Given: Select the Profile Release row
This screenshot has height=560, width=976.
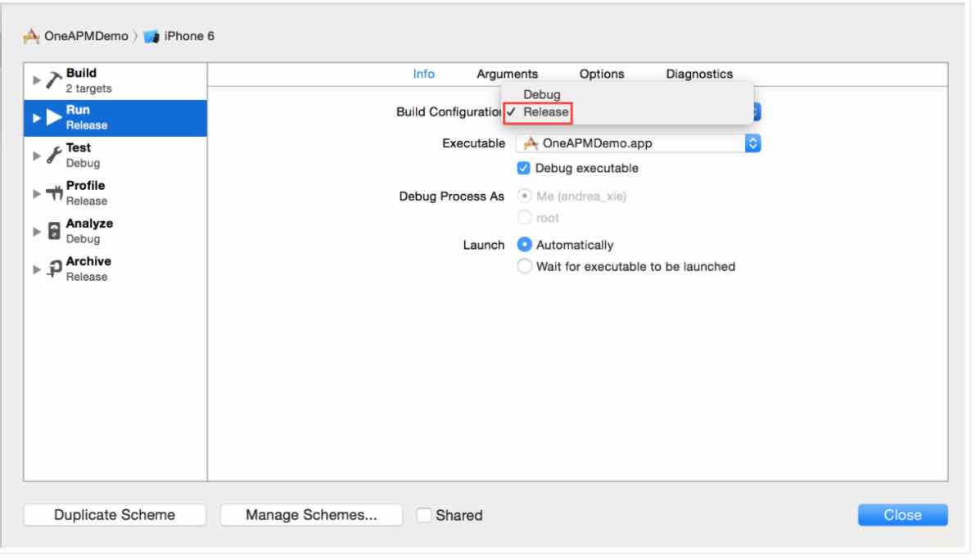Looking at the screenshot, I should 115,193.
